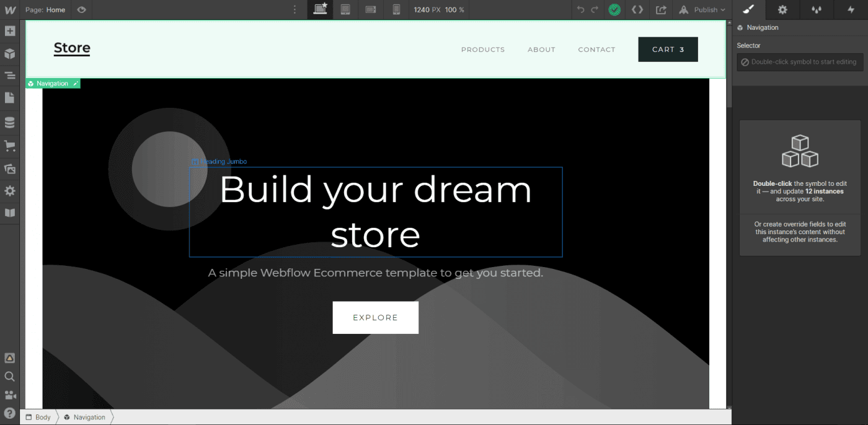868x425 pixels.
Task: Click the Cart 3 button
Action: coord(668,50)
